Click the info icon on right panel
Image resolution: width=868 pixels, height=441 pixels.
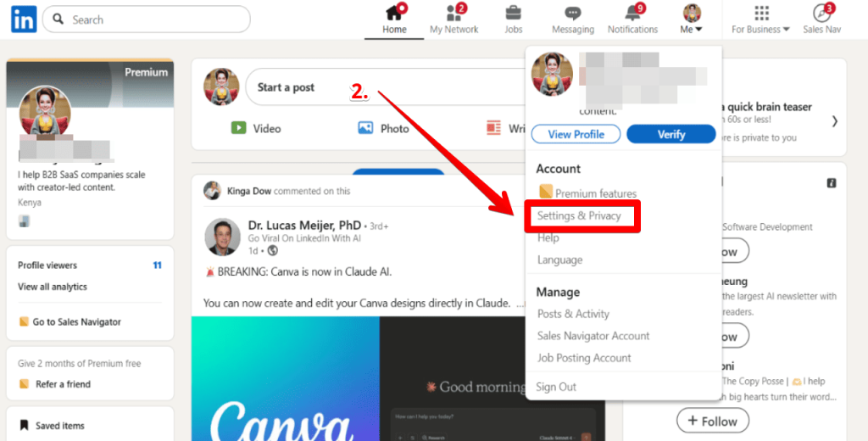click(x=832, y=182)
